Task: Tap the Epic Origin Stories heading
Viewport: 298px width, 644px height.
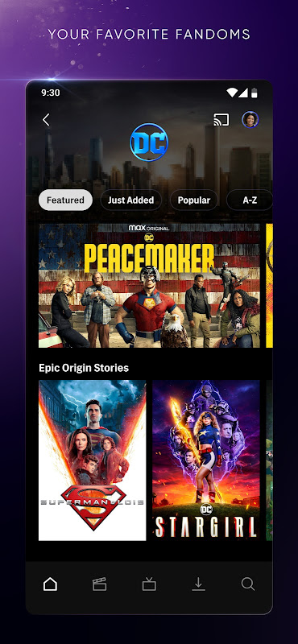Action: [x=84, y=368]
